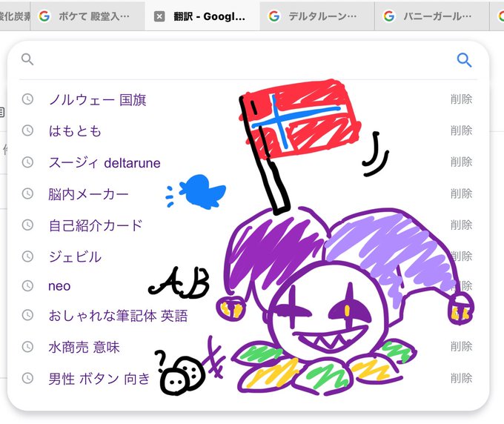Select suggestion ジェビル
The image size is (504, 424).
coord(75,256)
